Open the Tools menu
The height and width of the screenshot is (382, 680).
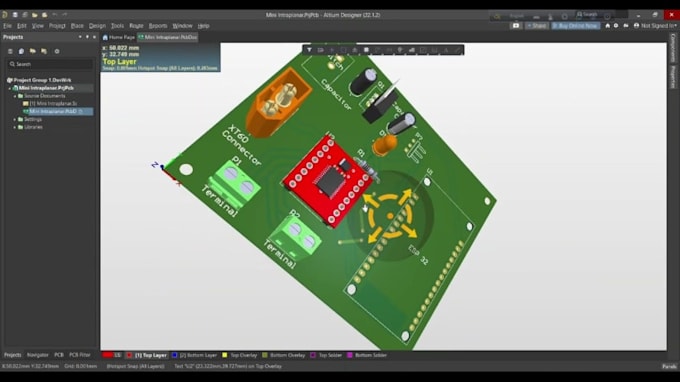pos(118,26)
